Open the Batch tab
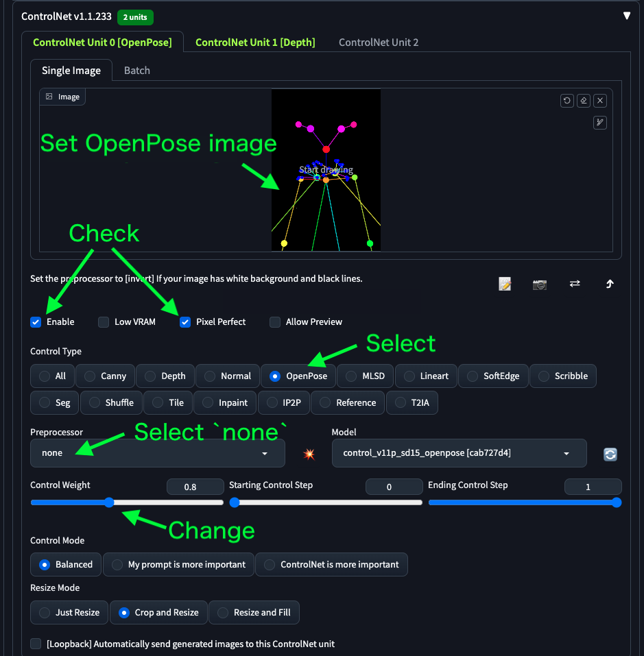This screenshot has width=644, height=656. [x=137, y=71]
